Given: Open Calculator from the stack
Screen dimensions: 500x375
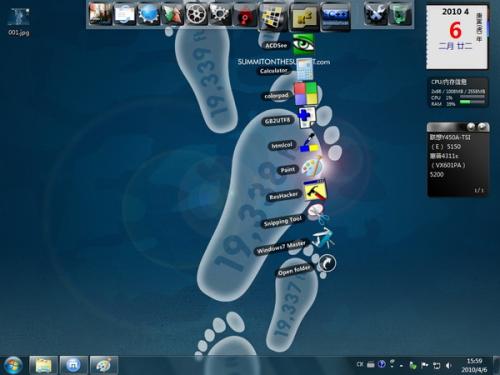Looking at the screenshot, I should click(x=305, y=70).
